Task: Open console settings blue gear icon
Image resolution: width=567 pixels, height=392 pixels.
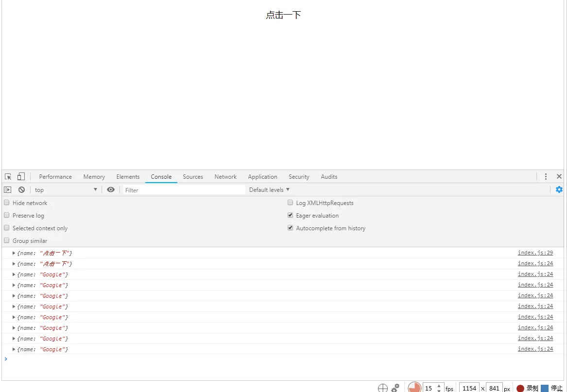Action: (x=559, y=189)
